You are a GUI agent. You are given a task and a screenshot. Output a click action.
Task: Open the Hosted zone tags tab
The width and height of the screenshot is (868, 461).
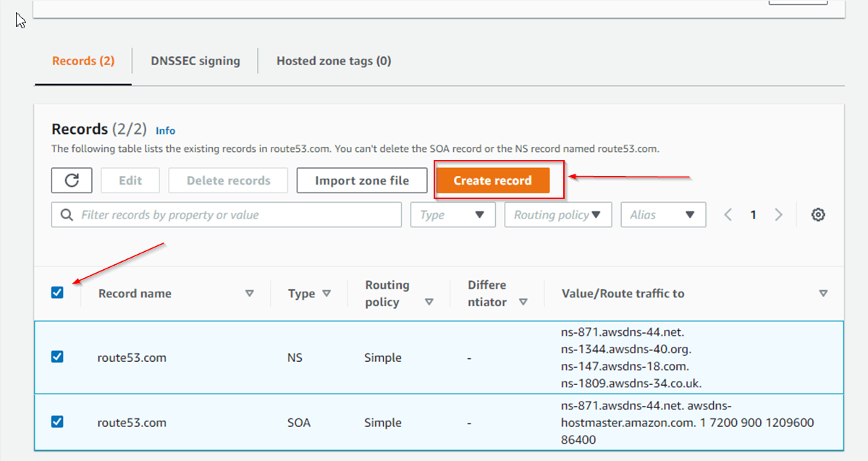point(334,61)
